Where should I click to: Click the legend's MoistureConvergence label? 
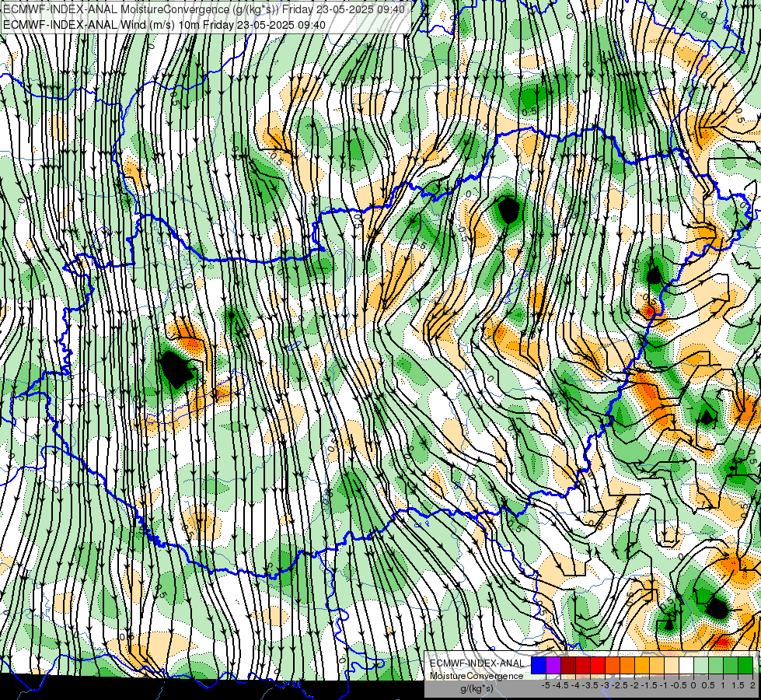pos(476,676)
